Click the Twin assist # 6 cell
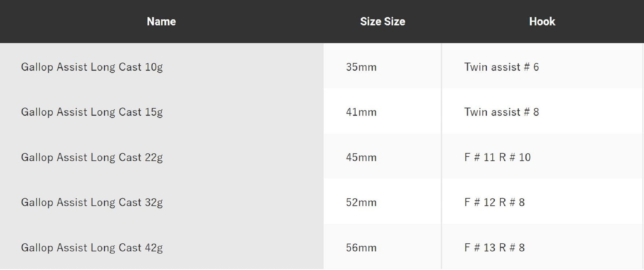 click(501, 67)
